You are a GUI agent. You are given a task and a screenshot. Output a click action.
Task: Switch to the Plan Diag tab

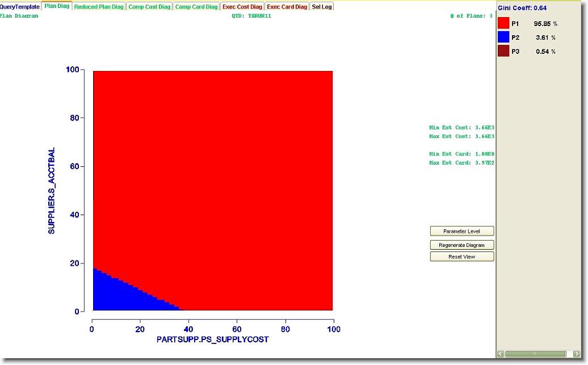[57, 6]
